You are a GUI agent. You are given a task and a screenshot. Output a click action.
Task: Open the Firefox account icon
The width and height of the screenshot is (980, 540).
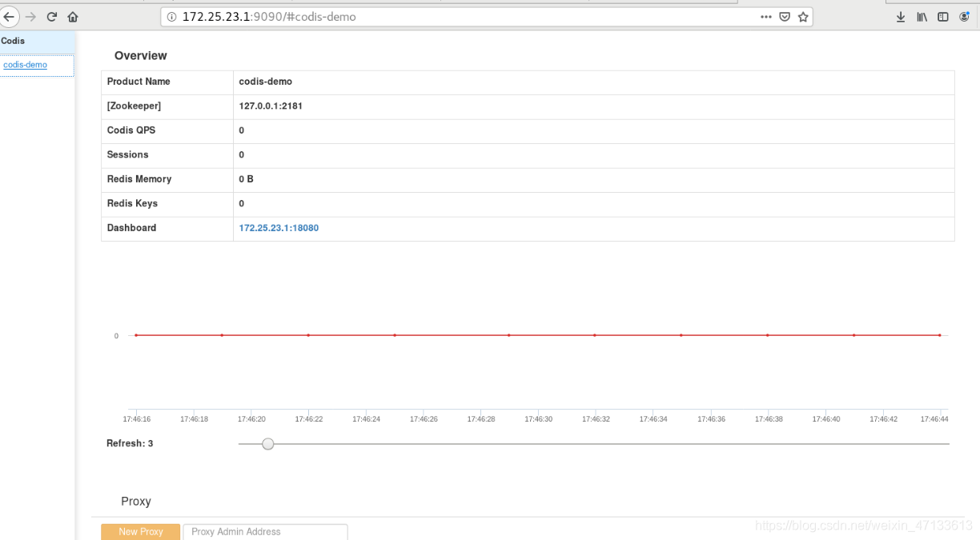point(965,17)
